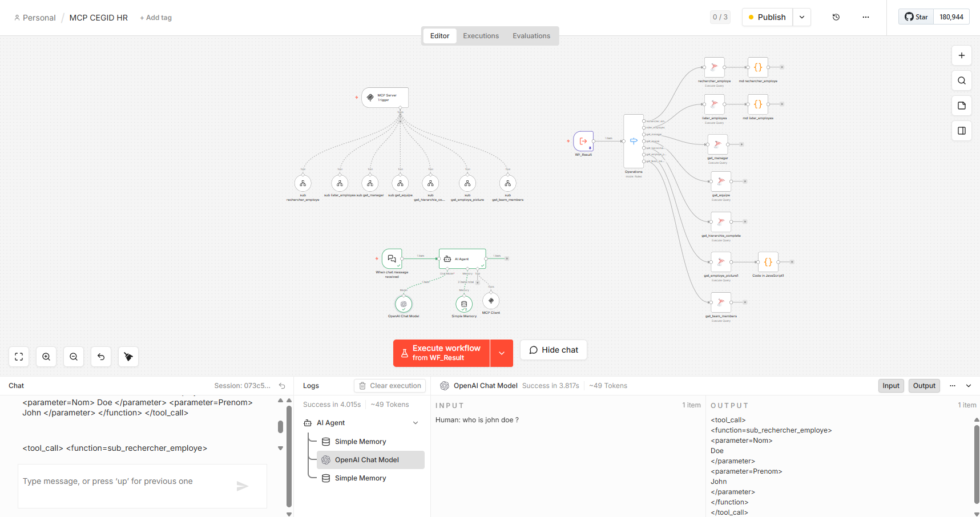Collapse the logs panel chevron

tap(969, 386)
